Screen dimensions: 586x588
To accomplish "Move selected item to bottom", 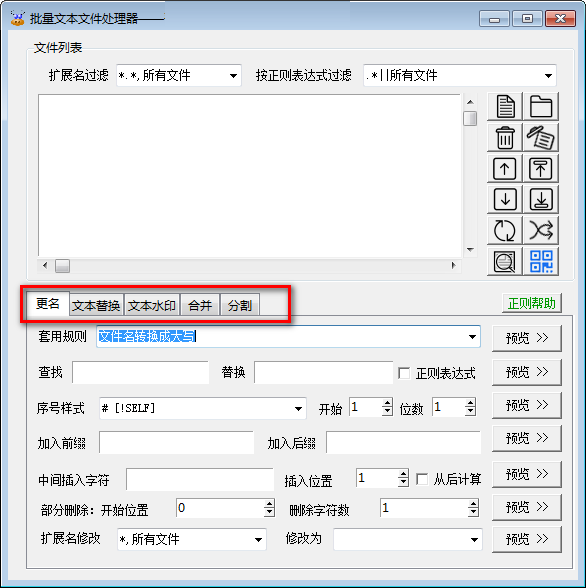I will click(x=541, y=200).
